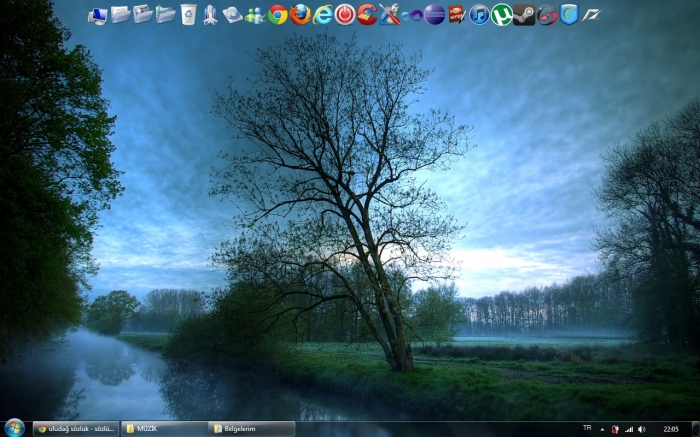Launch uTorrent from the dock

(501, 14)
